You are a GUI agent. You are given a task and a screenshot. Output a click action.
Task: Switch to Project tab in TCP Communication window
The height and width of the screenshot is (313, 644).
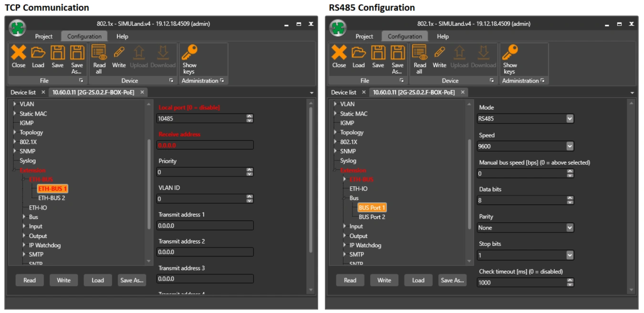(44, 36)
